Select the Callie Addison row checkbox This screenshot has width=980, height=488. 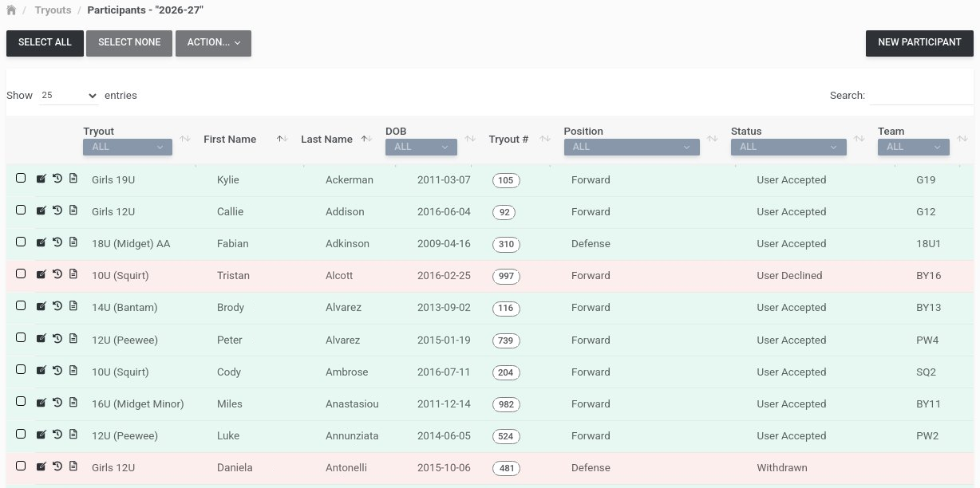point(21,210)
